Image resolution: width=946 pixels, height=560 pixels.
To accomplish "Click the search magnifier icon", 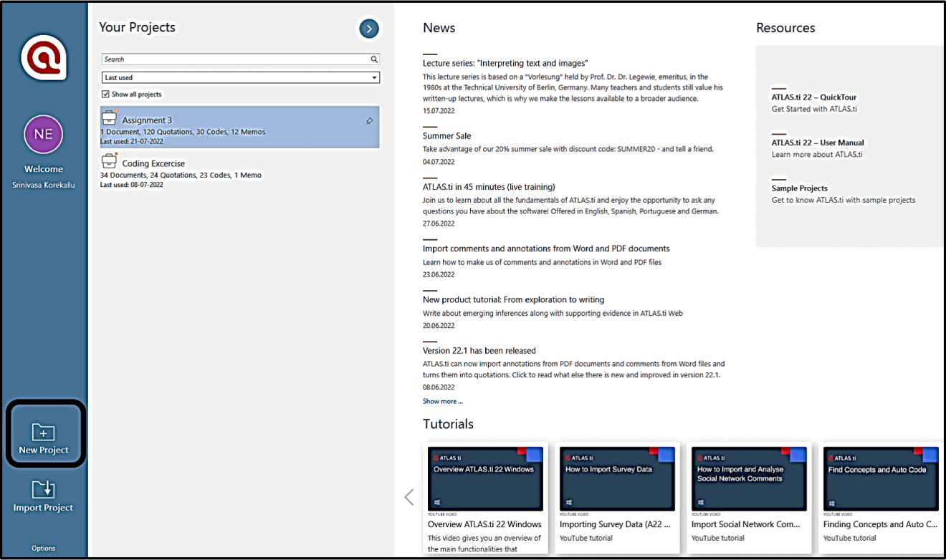I will click(x=373, y=59).
